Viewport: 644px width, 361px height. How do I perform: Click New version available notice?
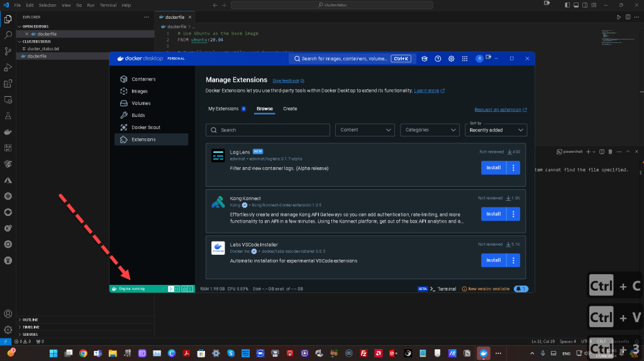click(486, 289)
